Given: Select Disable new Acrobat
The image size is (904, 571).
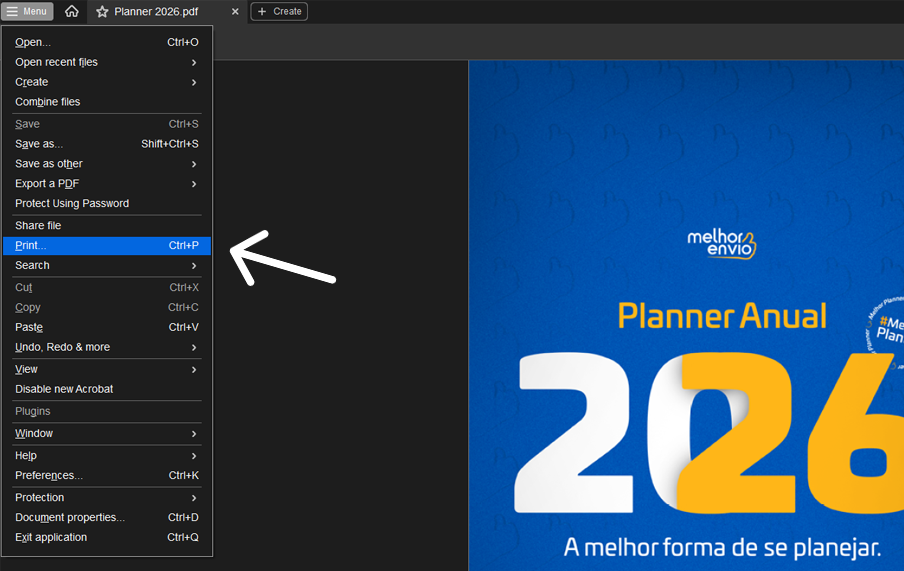Looking at the screenshot, I should 107,389.
